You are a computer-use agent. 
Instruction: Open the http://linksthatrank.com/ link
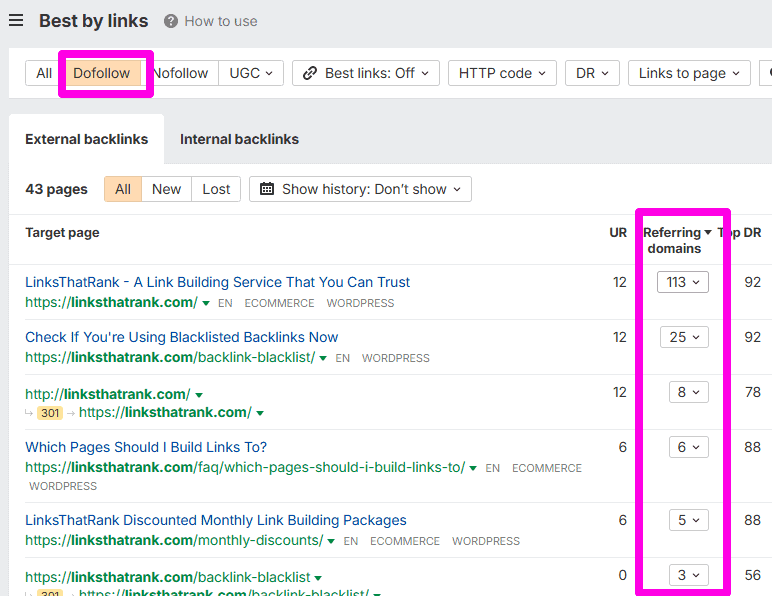click(107, 394)
